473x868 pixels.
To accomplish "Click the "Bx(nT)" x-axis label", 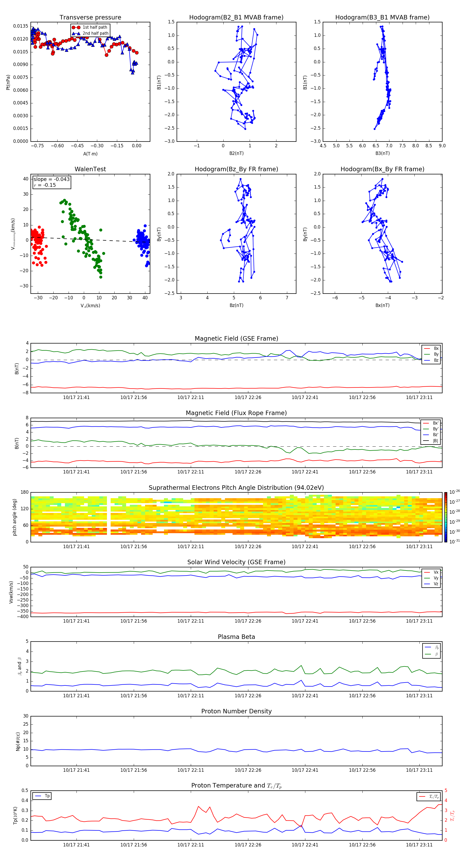I will click(x=382, y=305).
